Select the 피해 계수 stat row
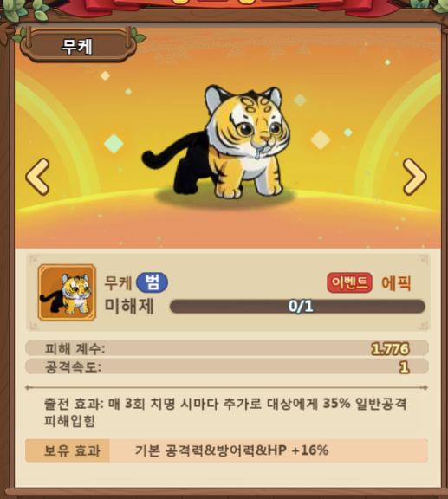The image size is (448, 499). pyautogui.click(x=227, y=348)
